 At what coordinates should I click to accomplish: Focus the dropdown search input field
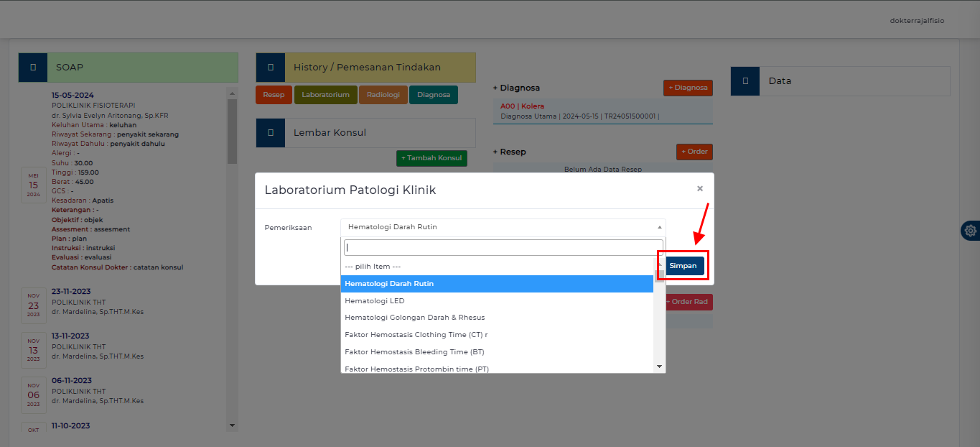(503, 247)
